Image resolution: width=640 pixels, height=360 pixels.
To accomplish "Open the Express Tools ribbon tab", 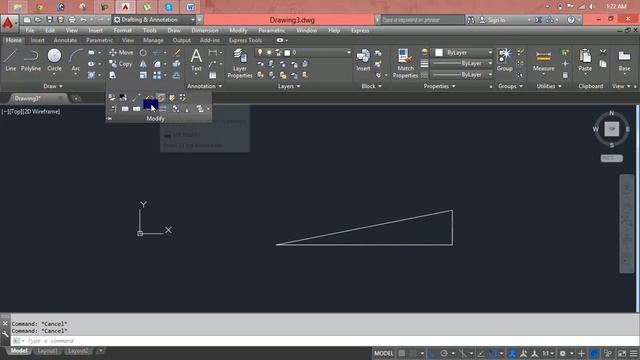I will 245,40.
